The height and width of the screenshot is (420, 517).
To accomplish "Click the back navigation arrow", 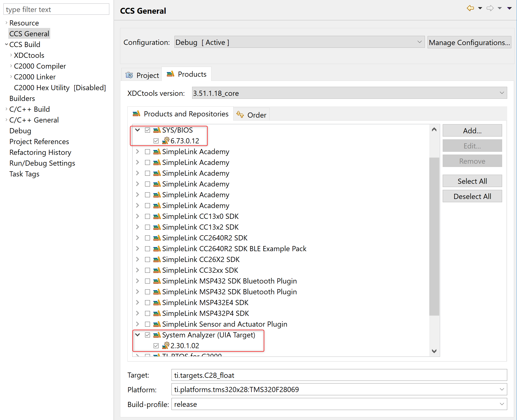I will click(x=470, y=8).
